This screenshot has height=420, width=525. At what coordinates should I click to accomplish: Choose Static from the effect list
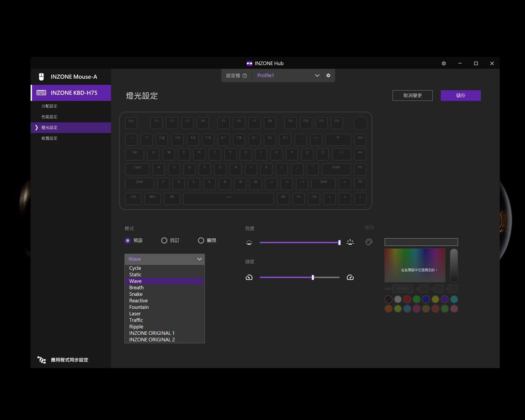click(x=164, y=274)
